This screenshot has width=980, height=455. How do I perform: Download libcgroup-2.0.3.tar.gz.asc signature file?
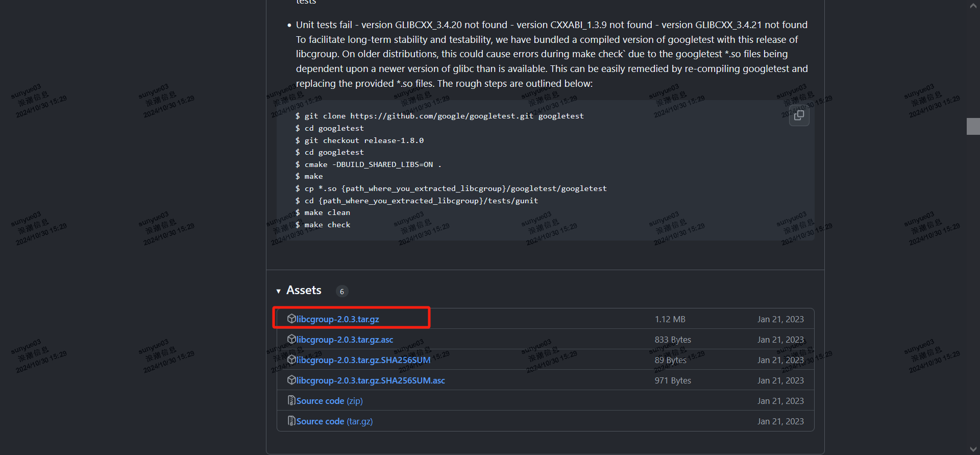point(345,340)
